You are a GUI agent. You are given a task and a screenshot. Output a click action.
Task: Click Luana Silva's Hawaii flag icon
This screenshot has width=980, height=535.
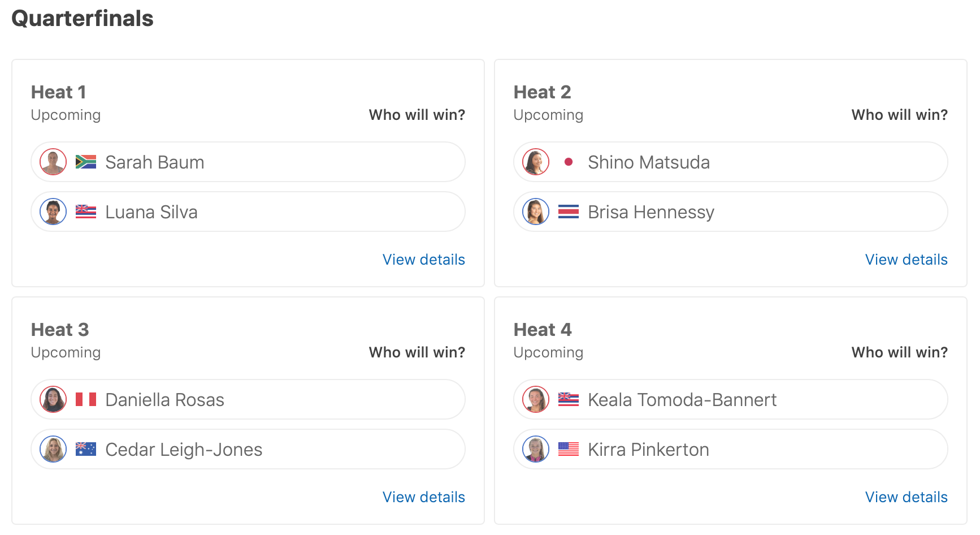[x=86, y=212]
